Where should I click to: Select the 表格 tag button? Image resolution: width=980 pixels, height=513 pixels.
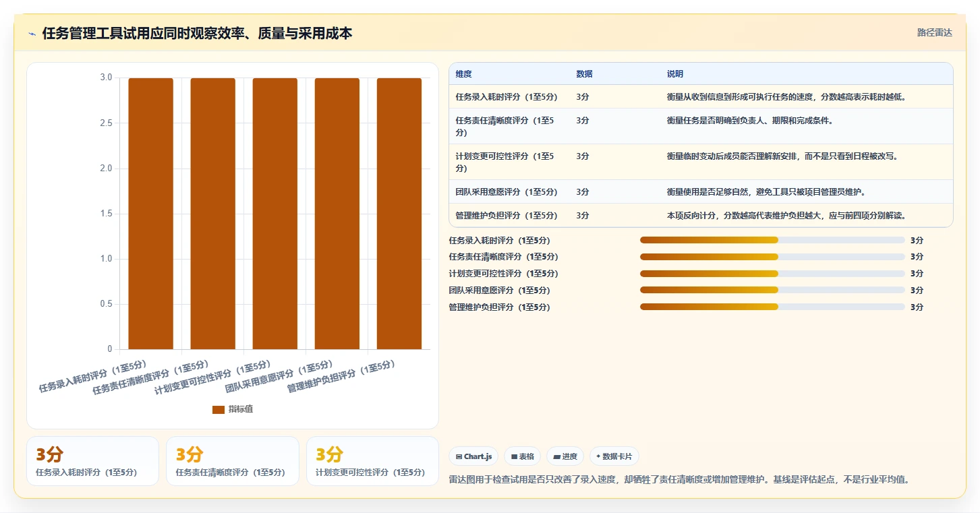point(522,456)
